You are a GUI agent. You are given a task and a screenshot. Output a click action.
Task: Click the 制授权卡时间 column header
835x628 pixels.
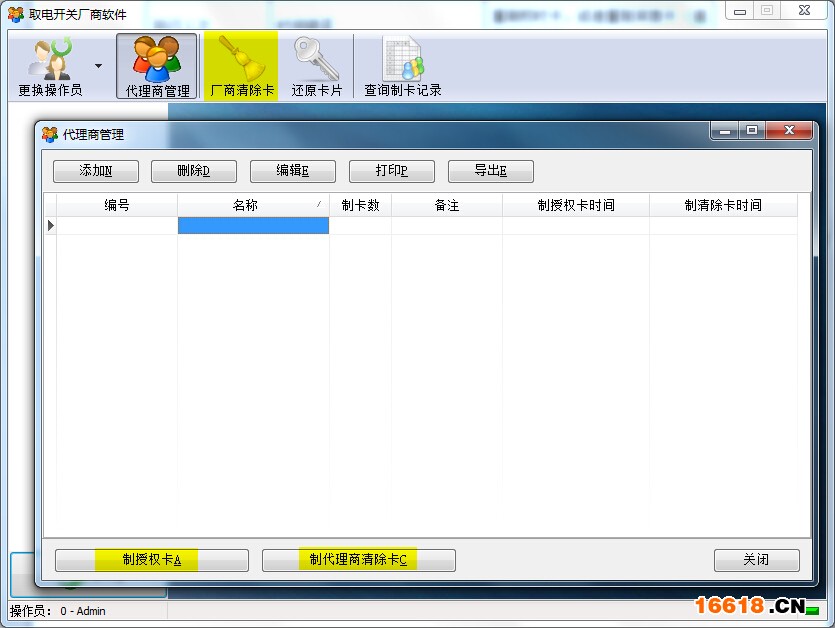pyautogui.click(x=575, y=205)
